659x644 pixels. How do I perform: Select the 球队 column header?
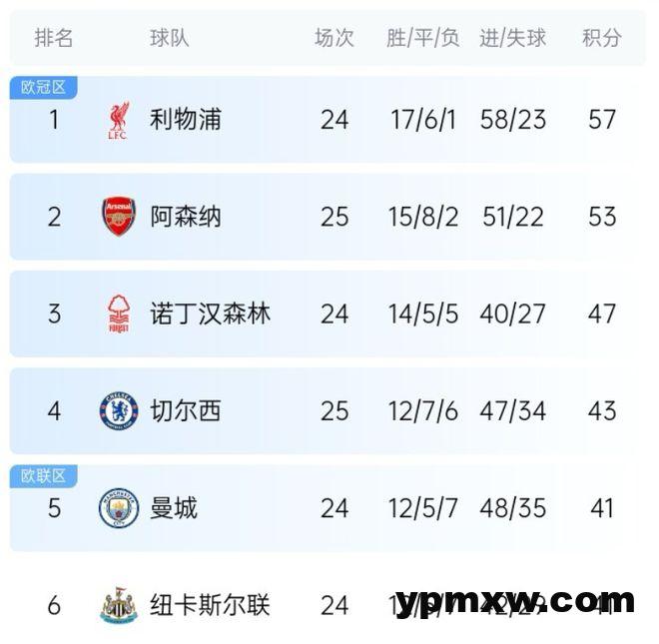[169, 38]
